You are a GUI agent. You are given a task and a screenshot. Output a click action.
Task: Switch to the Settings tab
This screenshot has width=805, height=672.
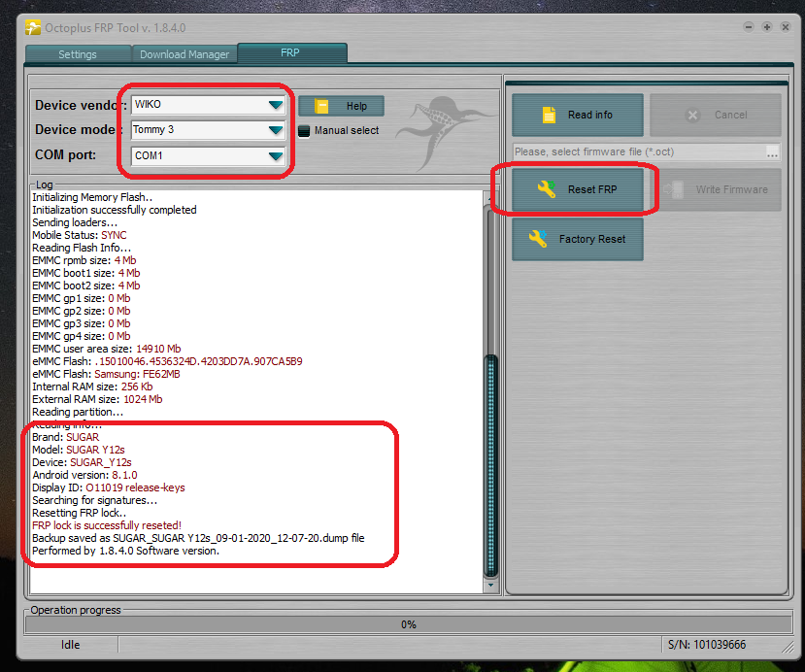(78, 54)
